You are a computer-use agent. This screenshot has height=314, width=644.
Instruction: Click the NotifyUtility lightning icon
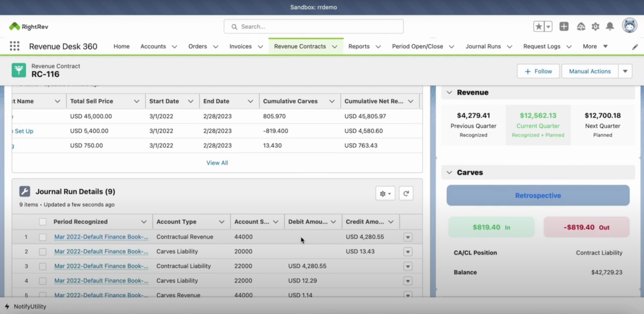[x=7, y=306]
